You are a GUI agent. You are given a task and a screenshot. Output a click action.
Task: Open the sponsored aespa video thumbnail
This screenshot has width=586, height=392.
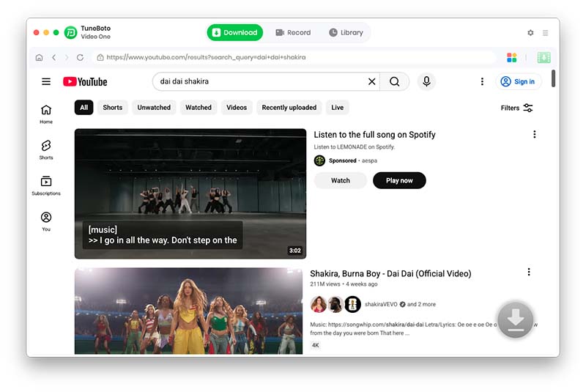pos(190,193)
